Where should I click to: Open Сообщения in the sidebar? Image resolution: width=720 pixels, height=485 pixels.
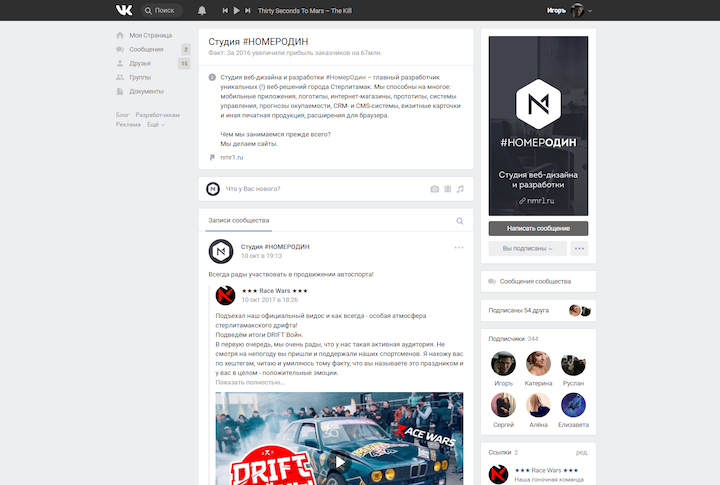coord(146,49)
